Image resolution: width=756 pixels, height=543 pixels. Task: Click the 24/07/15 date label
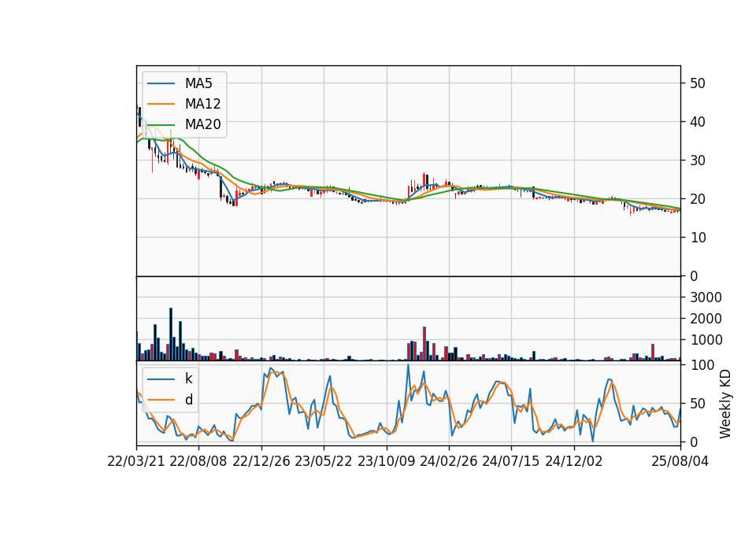(511, 461)
